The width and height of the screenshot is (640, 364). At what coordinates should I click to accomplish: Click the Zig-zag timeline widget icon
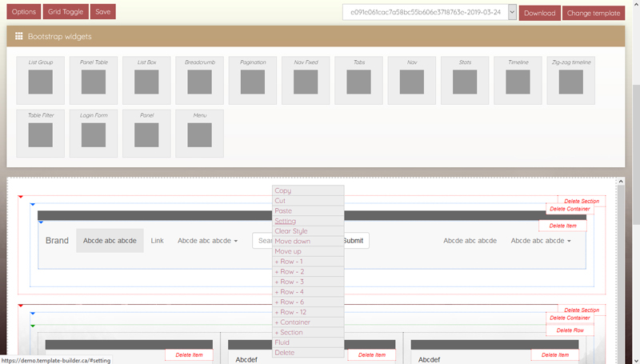(570, 82)
